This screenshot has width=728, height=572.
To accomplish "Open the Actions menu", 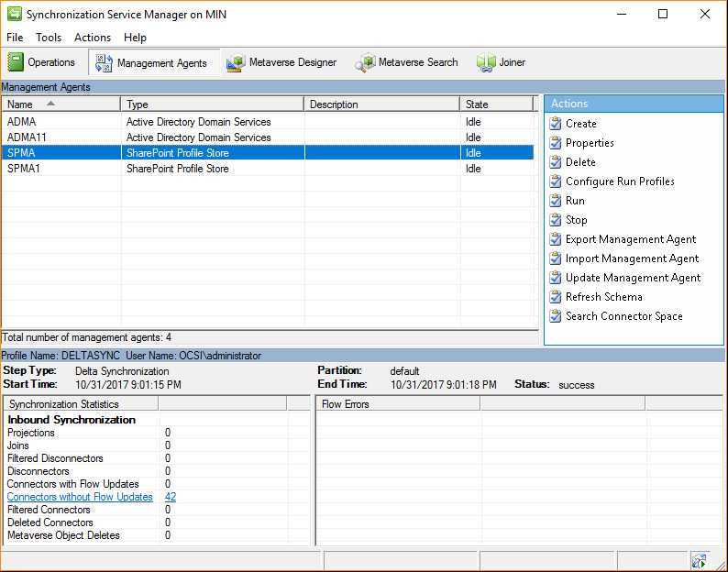I will 93,38.
